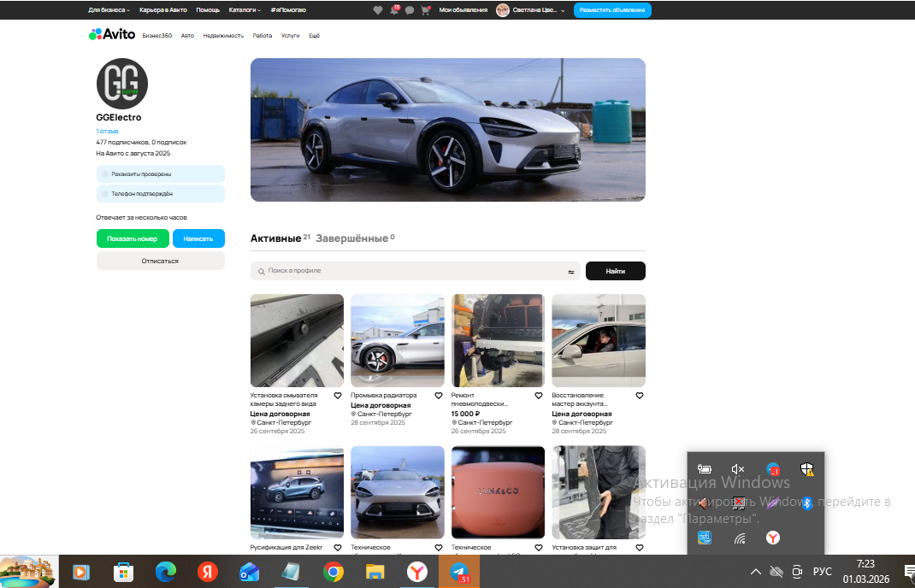Open favorites heart icon in top bar
The height and width of the screenshot is (588, 915).
point(378,10)
